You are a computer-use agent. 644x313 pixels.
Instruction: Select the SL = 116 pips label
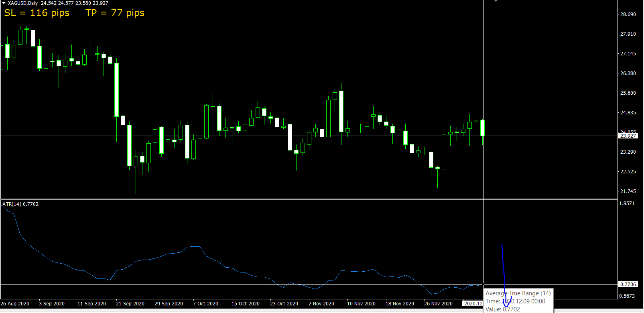click(37, 13)
